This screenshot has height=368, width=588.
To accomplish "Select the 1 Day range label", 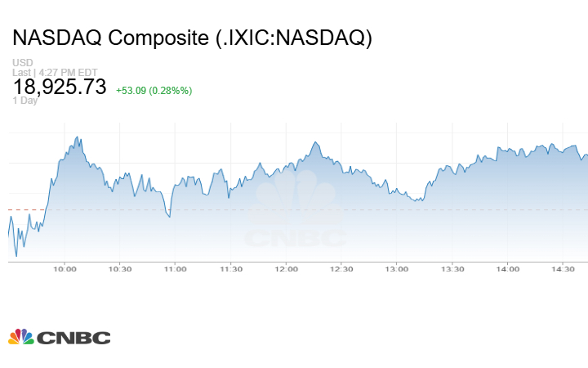I will click(25, 101).
